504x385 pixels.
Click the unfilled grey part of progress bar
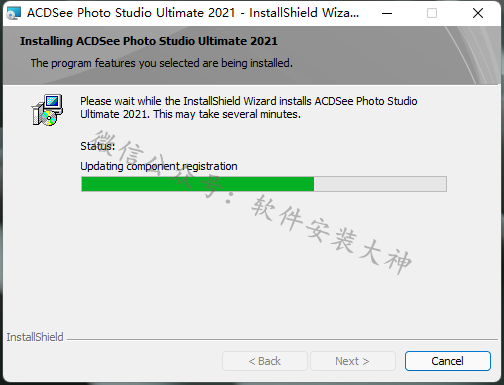380,184
